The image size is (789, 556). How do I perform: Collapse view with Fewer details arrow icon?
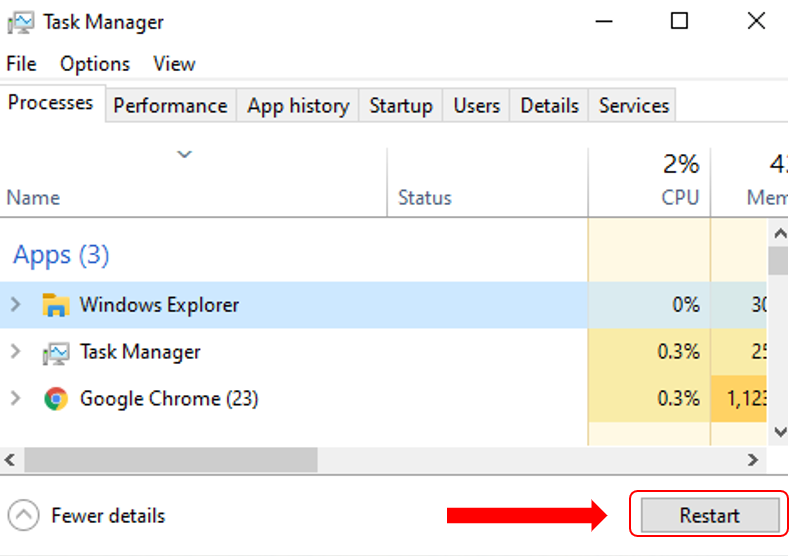tap(23, 515)
